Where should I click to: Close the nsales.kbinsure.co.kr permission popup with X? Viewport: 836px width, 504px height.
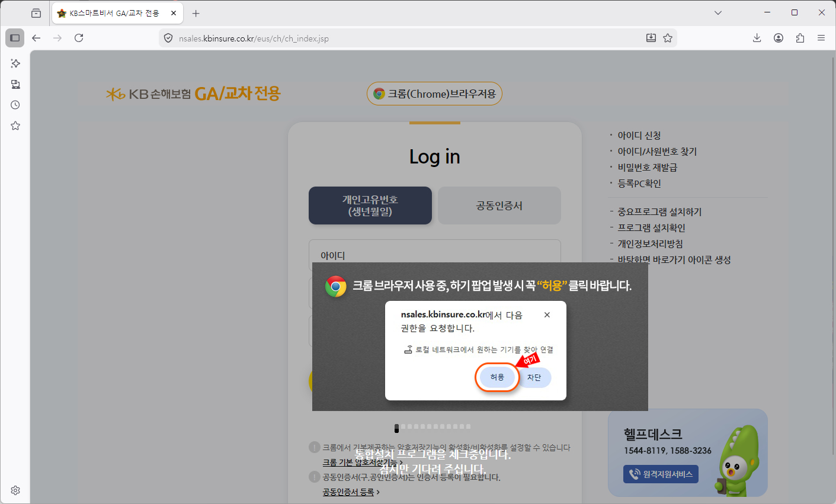tap(547, 315)
